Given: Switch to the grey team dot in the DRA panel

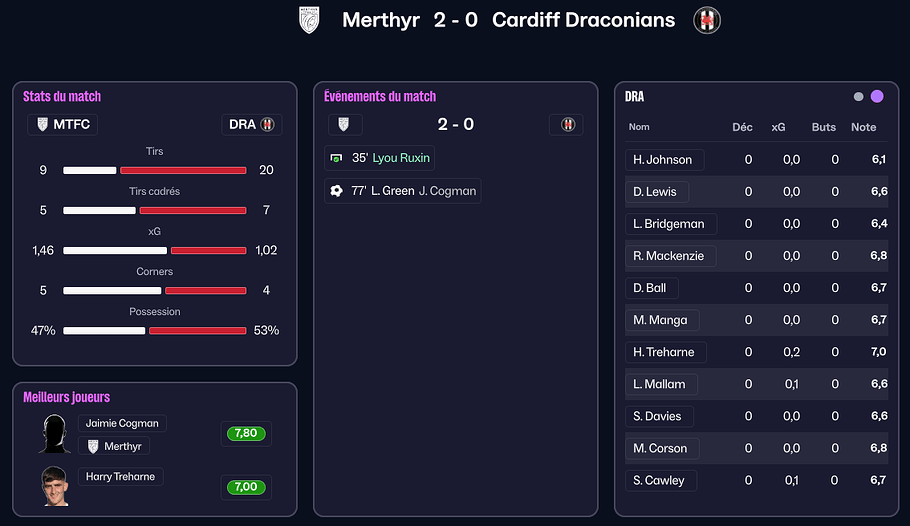Looking at the screenshot, I should 858,97.
